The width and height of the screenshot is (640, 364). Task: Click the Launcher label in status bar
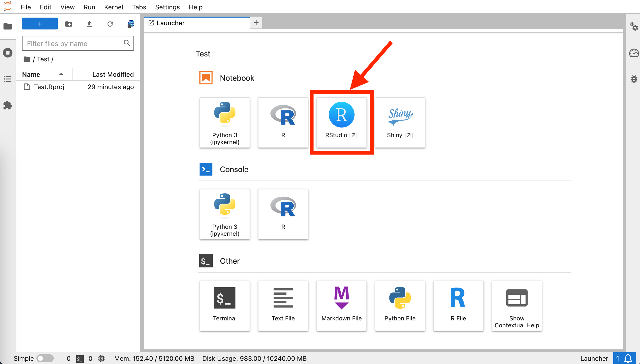pyautogui.click(x=594, y=359)
